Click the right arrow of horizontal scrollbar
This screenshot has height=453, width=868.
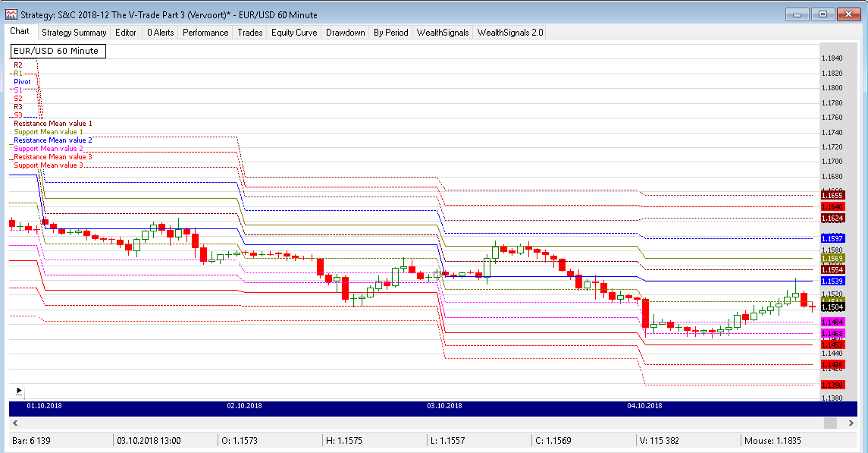click(x=852, y=423)
